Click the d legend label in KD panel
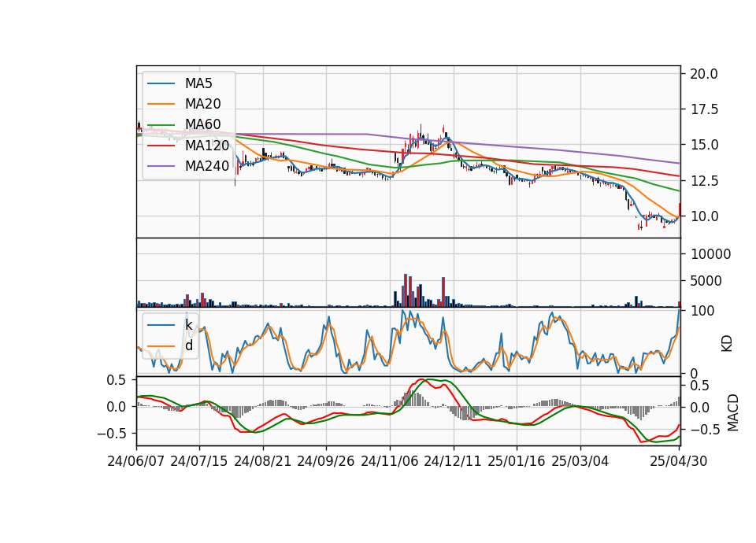Image resolution: width=756 pixels, height=543 pixels. pos(188,345)
